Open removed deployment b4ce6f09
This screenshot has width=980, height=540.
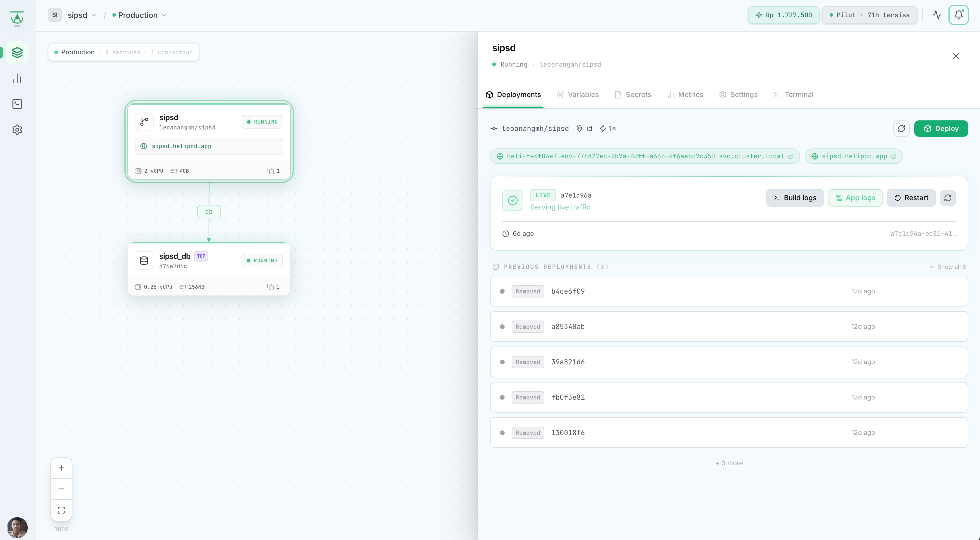729,291
